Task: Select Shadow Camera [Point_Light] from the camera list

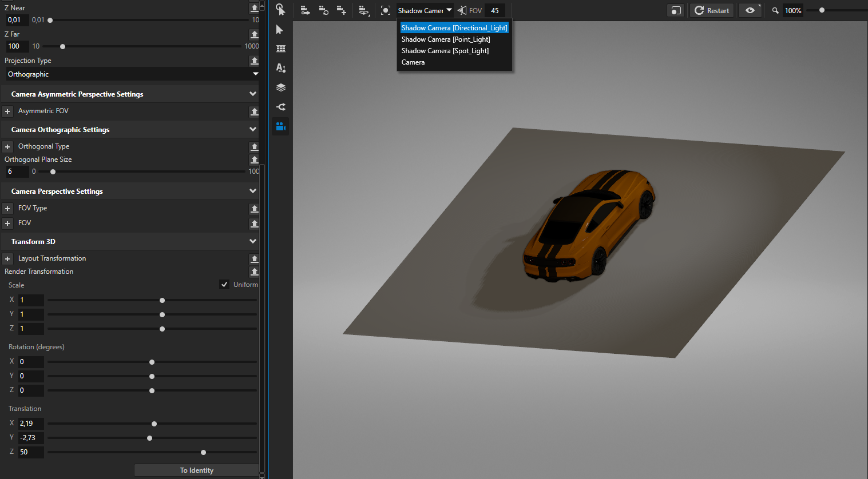Action: [445, 39]
